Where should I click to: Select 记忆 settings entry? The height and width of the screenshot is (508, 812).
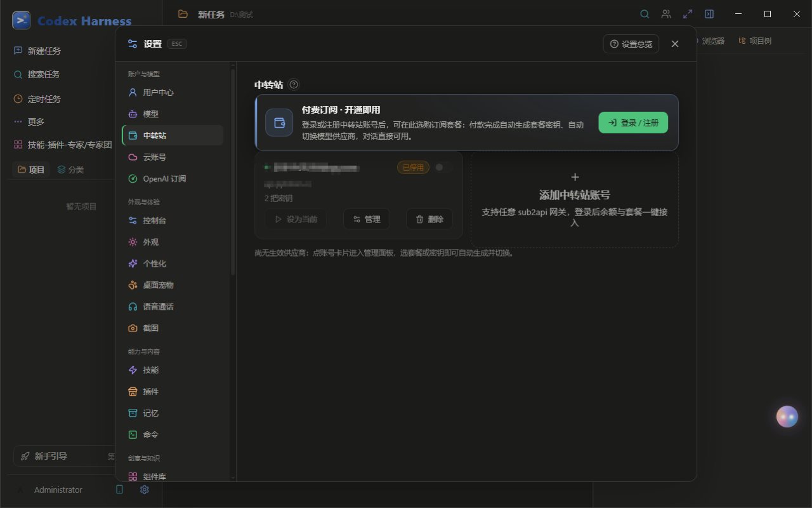coord(172,413)
